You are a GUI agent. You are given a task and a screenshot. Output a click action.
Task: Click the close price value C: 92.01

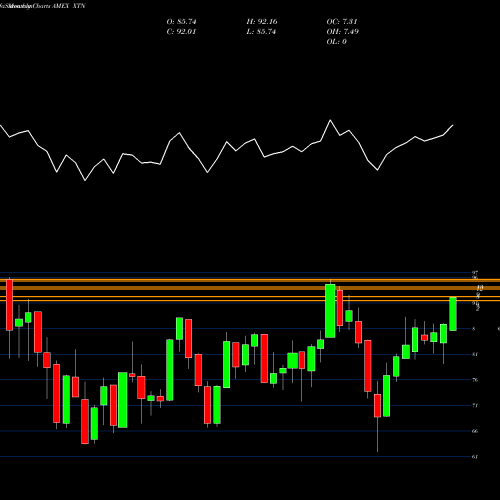pos(181,32)
